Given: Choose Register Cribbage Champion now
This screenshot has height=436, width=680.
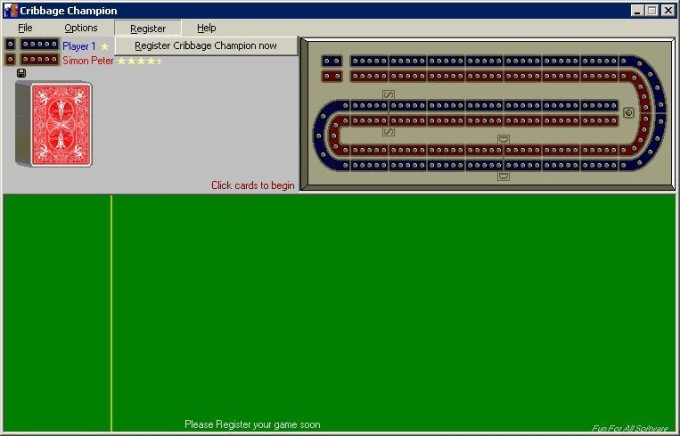Looking at the screenshot, I should pyautogui.click(x=206, y=46).
